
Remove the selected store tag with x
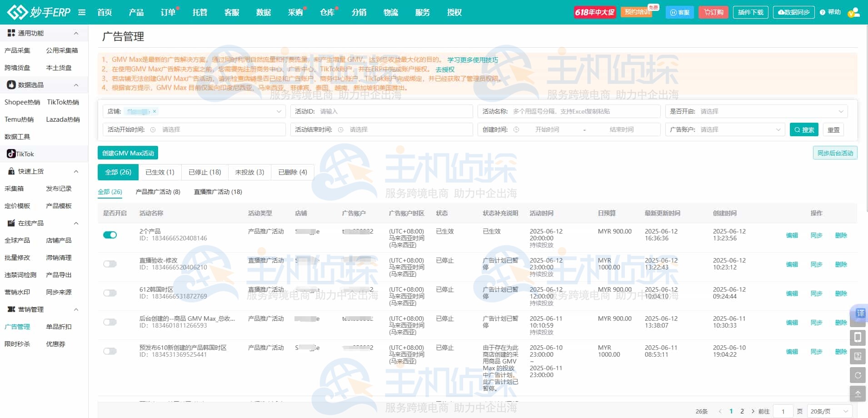[155, 111]
